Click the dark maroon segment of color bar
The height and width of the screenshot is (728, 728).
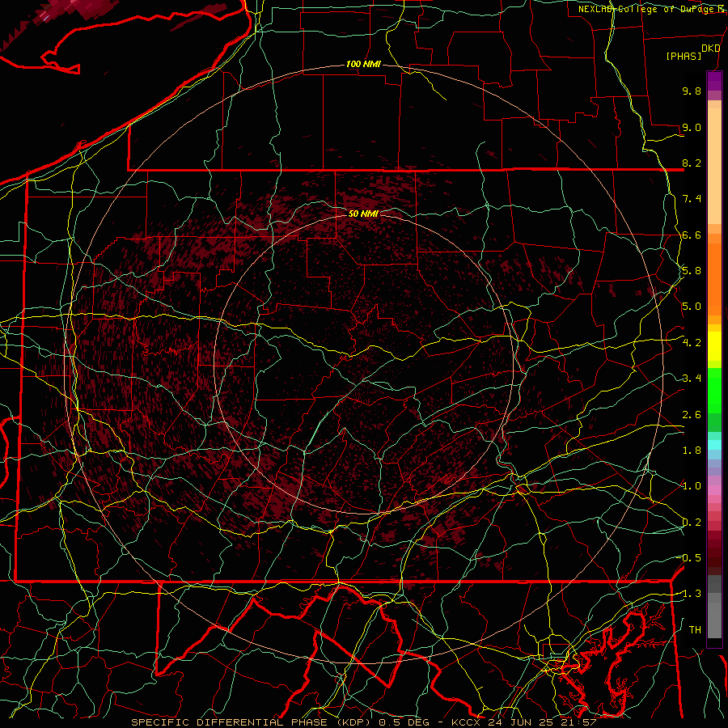click(x=714, y=552)
